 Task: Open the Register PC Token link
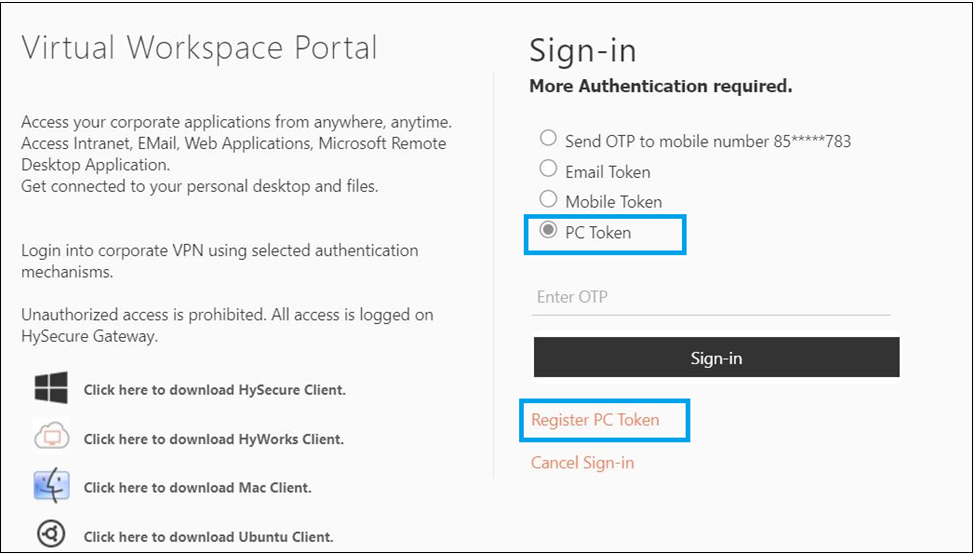click(x=595, y=420)
